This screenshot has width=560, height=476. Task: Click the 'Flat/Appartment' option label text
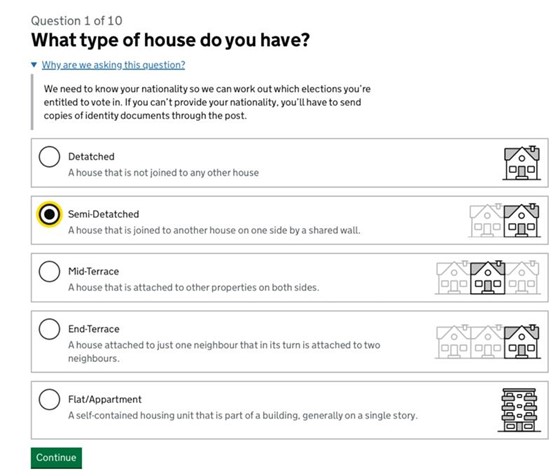coord(105,400)
